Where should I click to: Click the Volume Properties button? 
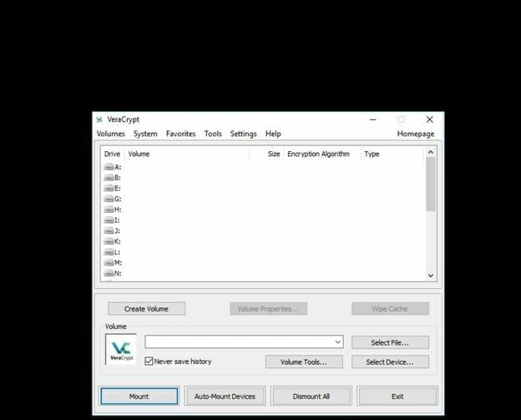(268, 309)
